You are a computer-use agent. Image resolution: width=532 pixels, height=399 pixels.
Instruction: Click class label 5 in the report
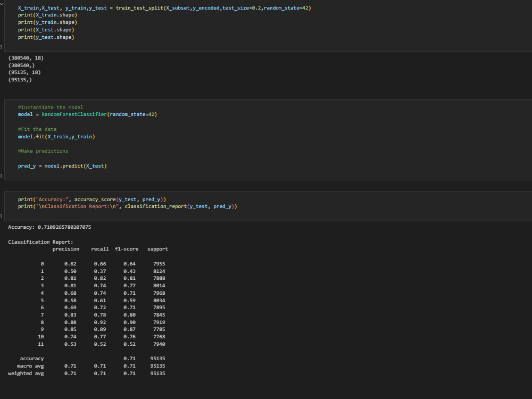pyautogui.click(x=42, y=300)
